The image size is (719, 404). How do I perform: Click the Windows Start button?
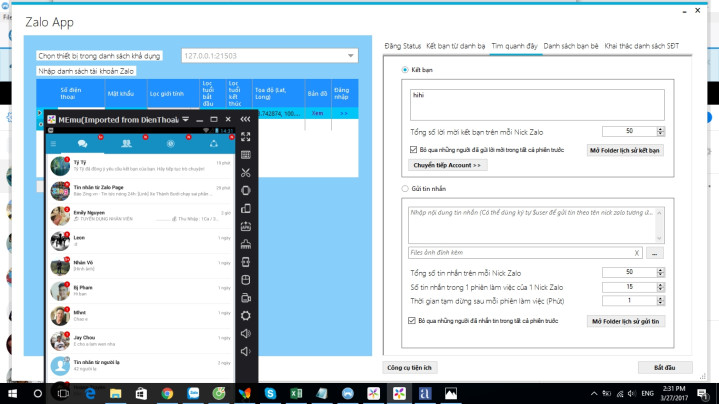point(12,393)
